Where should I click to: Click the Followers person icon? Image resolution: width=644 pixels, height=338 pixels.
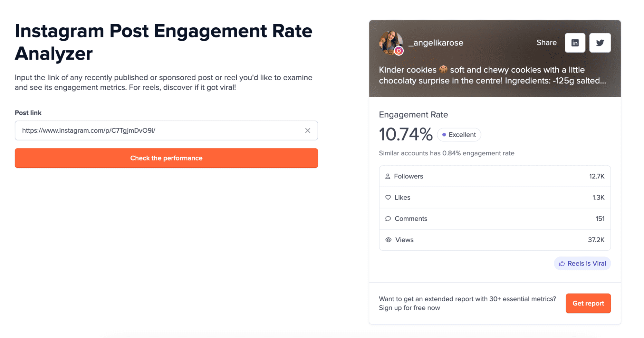[388, 176]
